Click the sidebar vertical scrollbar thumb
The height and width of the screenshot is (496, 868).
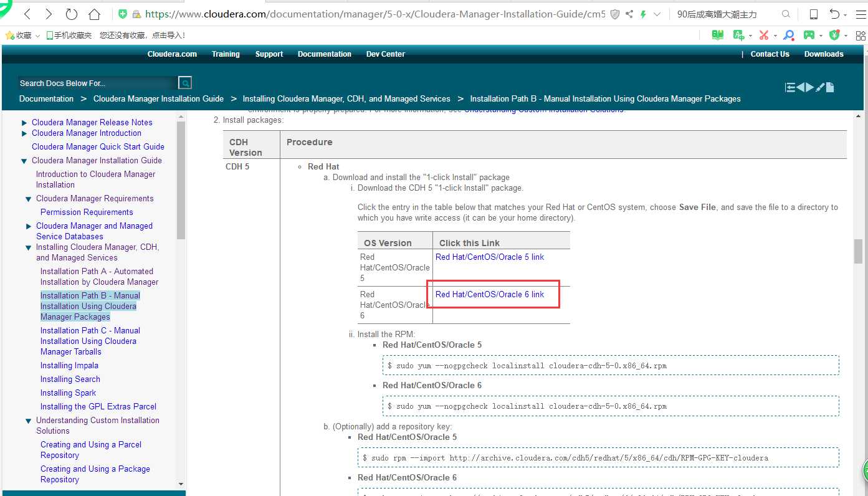(x=181, y=181)
